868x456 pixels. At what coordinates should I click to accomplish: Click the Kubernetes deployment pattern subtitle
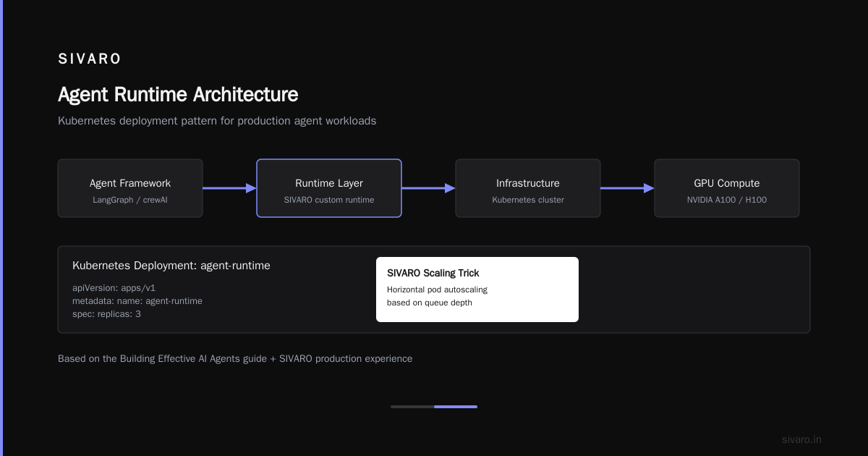coord(217,121)
